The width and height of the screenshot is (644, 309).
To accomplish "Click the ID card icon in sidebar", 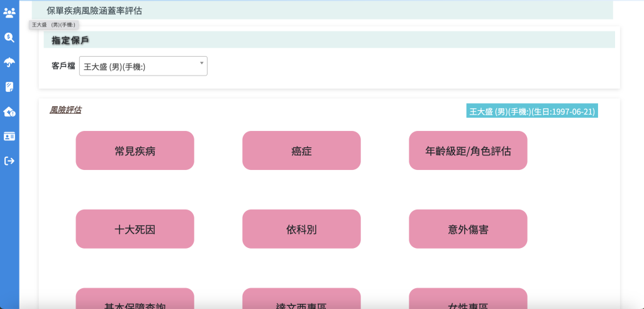I will [9, 136].
